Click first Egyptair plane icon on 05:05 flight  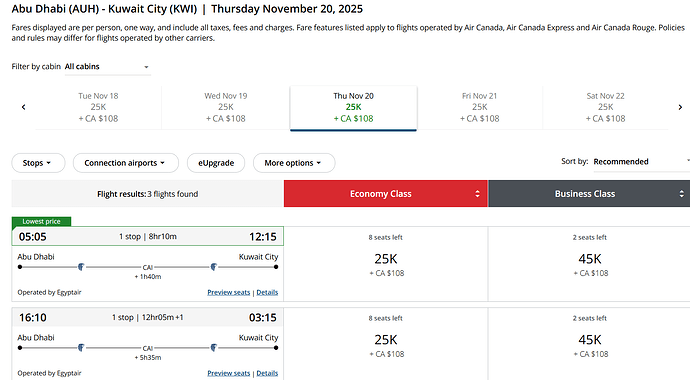coord(81,267)
